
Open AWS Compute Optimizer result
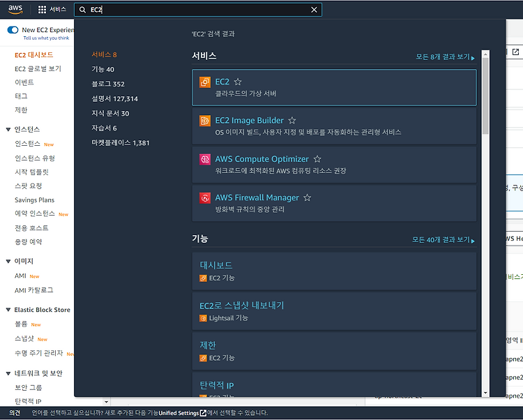pos(334,165)
